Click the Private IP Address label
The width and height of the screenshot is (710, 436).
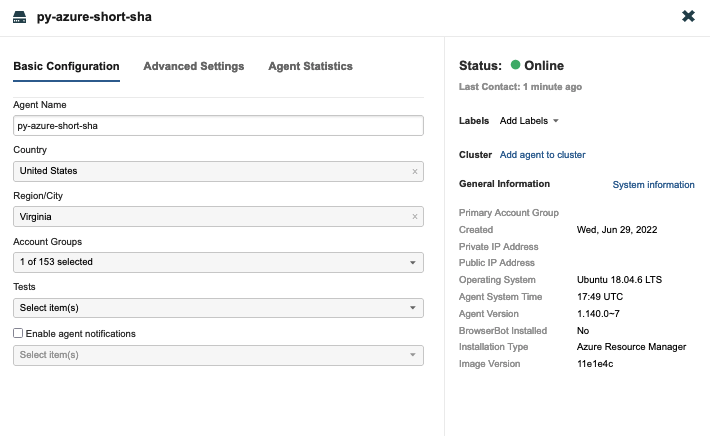(x=498, y=247)
